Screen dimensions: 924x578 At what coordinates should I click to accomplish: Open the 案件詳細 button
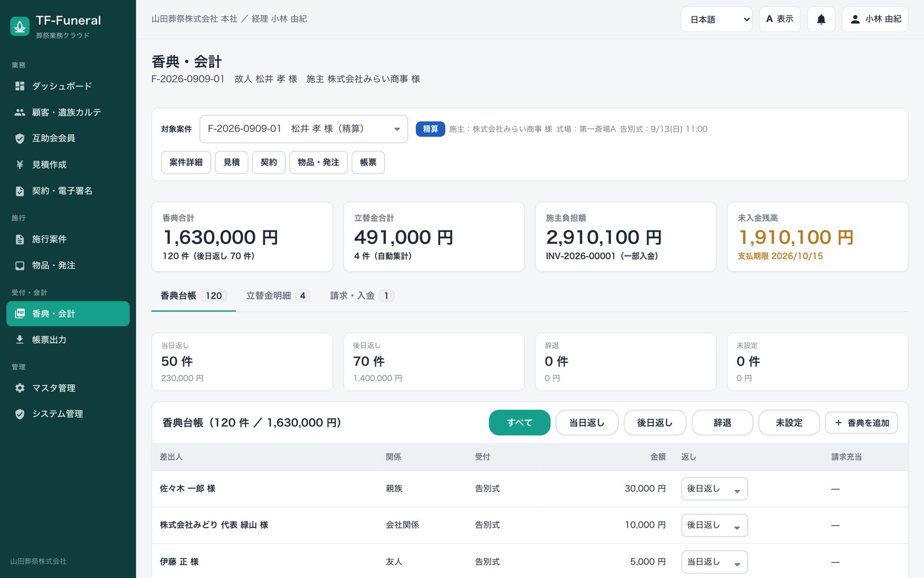(186, 162)
